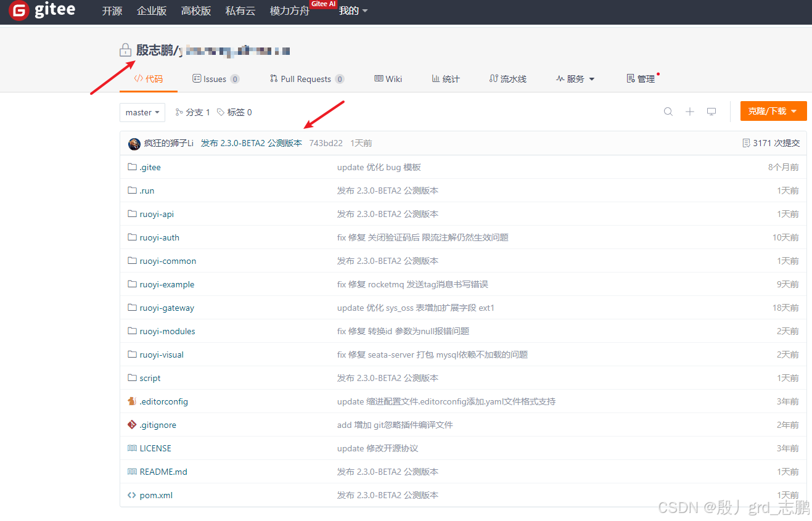Screen dimensions: 812x521
Task: Click the 标签 0 link
Action: (x=234, y=112)
